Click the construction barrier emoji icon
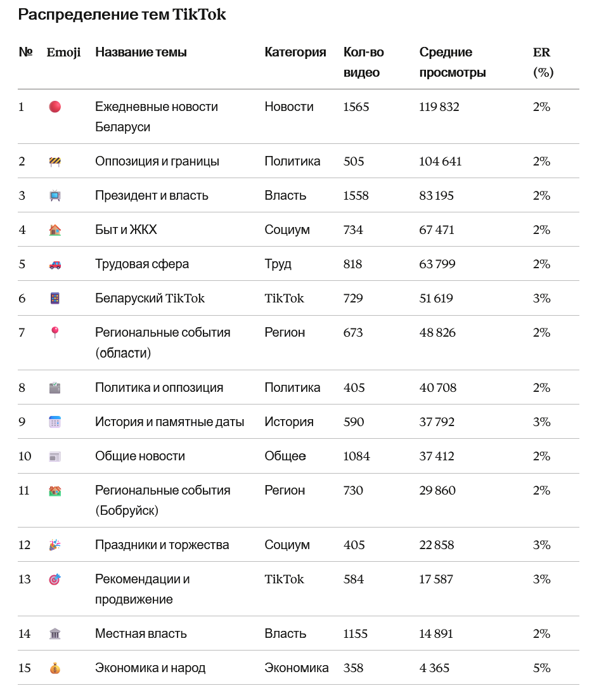The image size is (606, 700). [55, 162]
